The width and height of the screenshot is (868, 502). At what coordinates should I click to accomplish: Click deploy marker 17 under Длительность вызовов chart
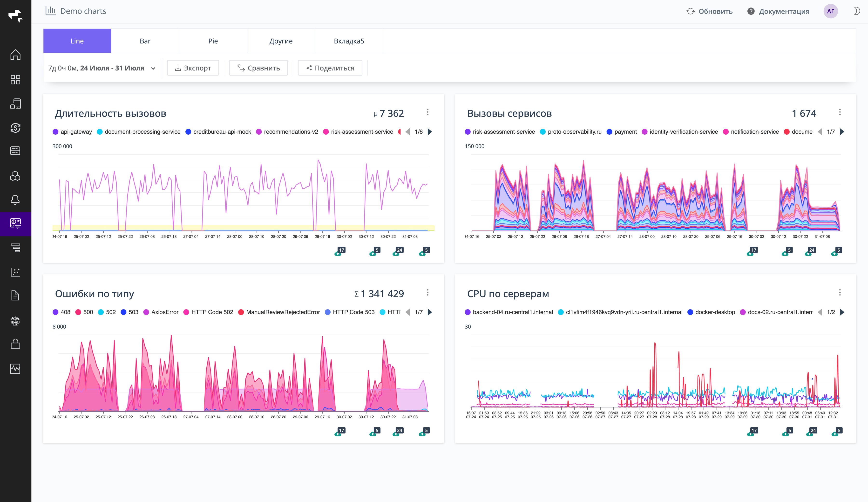[340, 252]
